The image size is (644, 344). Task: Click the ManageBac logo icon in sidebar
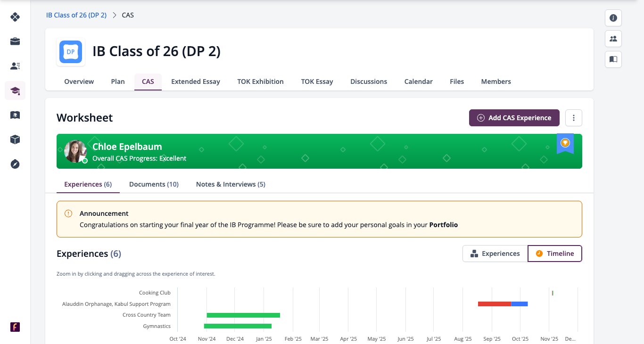[15, 17]
